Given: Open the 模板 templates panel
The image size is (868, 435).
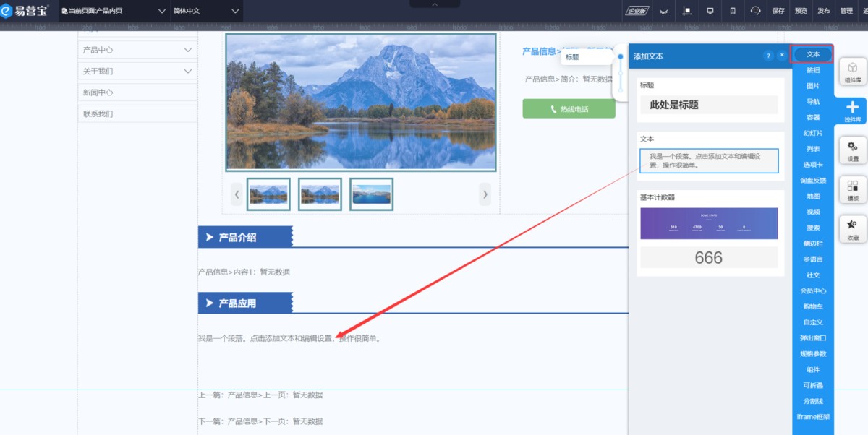Looking at the screenshot, I should [x=853, y=190].
